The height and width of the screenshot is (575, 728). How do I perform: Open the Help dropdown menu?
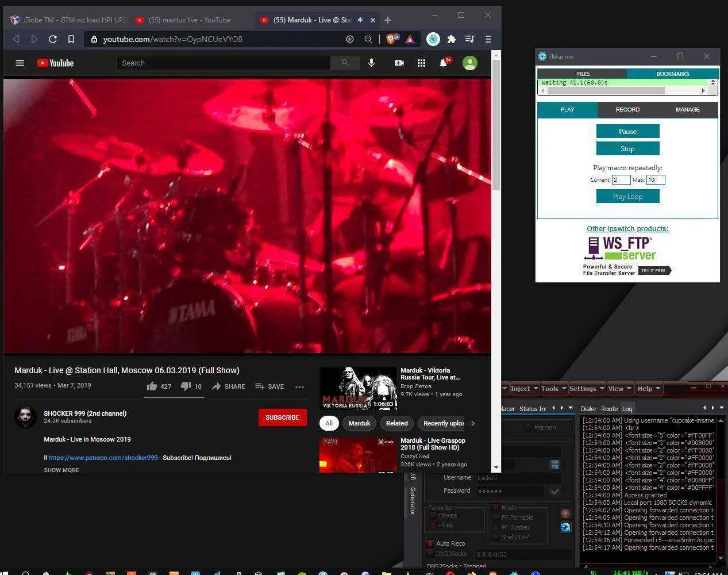point(649,389)
